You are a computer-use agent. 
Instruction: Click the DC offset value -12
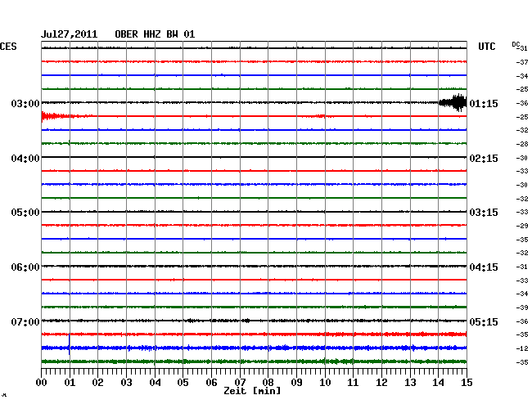click(522, 348)
